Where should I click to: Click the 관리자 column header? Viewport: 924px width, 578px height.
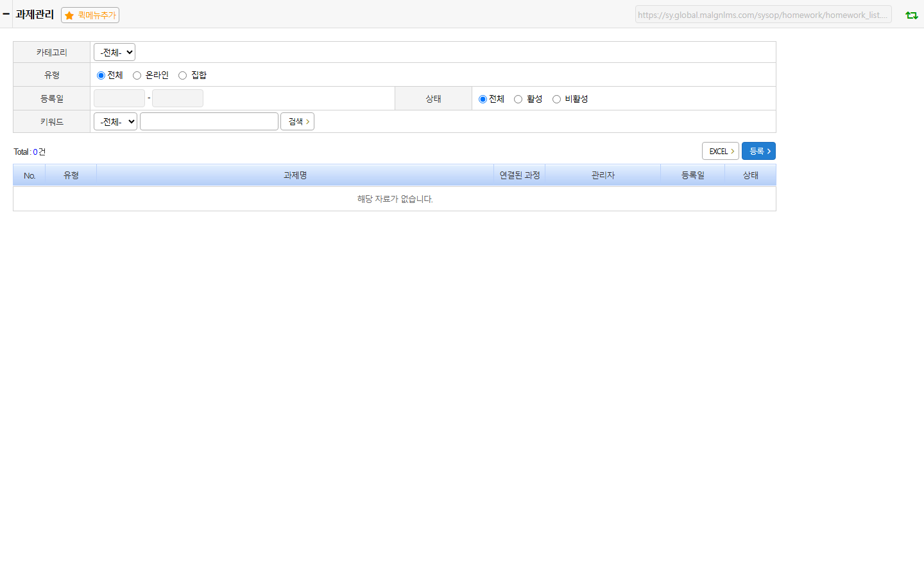click(x=603, y=175)
